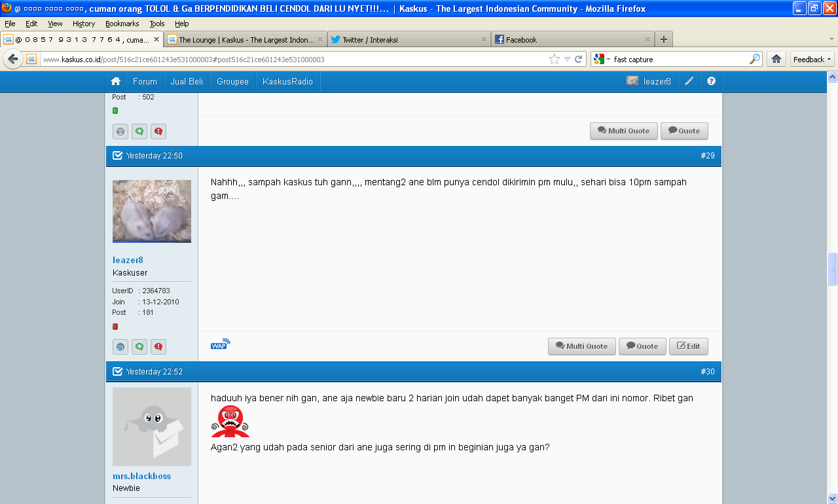Click mrs.blackboss default avatar

pos(152,427)
